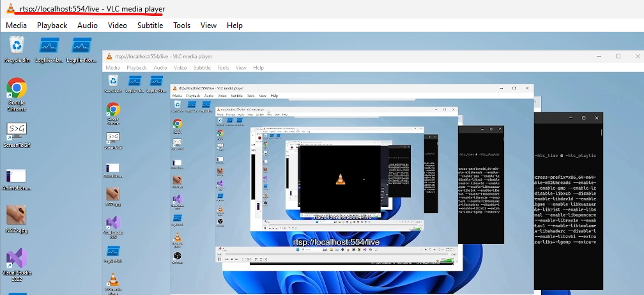
Task: Select Visual Studio icon inside first nested VLC video
Action: (x=113, y=227)
